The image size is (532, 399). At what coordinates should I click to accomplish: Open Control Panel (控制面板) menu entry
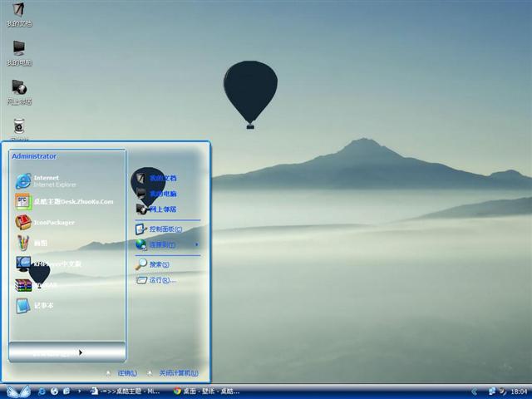click(165, 229)
